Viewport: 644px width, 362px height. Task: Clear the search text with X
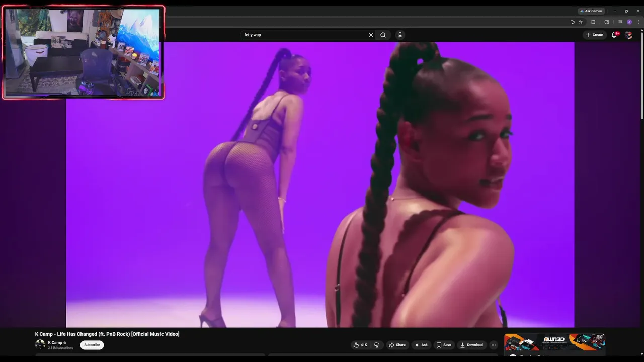pos(371,35)
